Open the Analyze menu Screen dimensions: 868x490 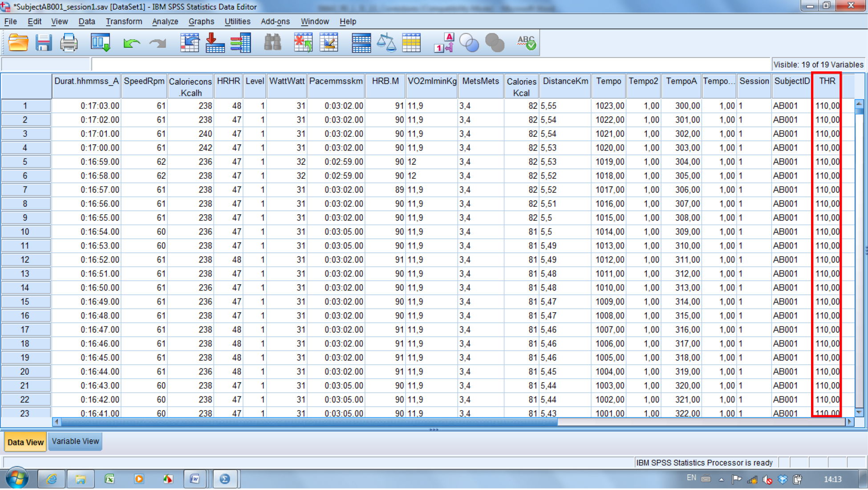165,21
